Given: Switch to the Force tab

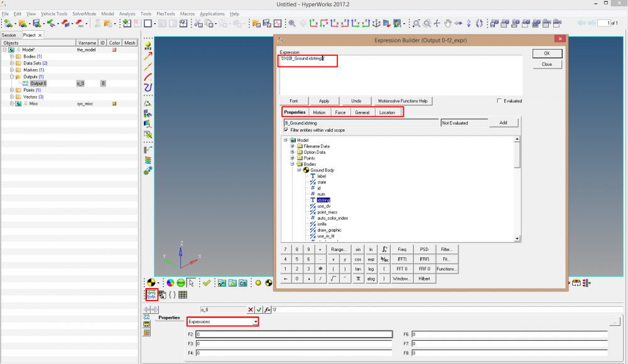Looking at the screenshot, I should point(340,112).
